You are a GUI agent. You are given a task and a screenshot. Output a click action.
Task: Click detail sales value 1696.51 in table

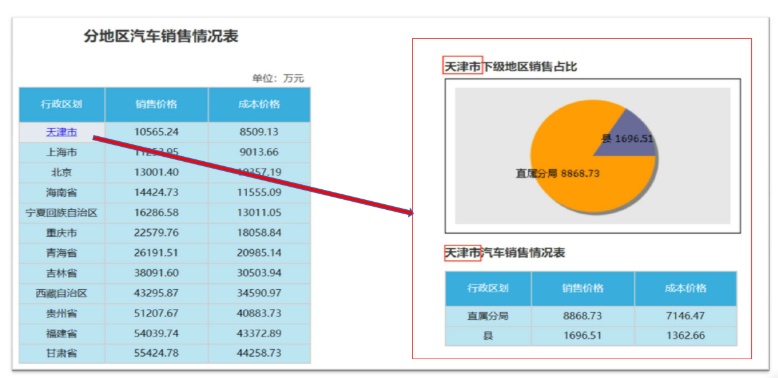tap(583, 336)
